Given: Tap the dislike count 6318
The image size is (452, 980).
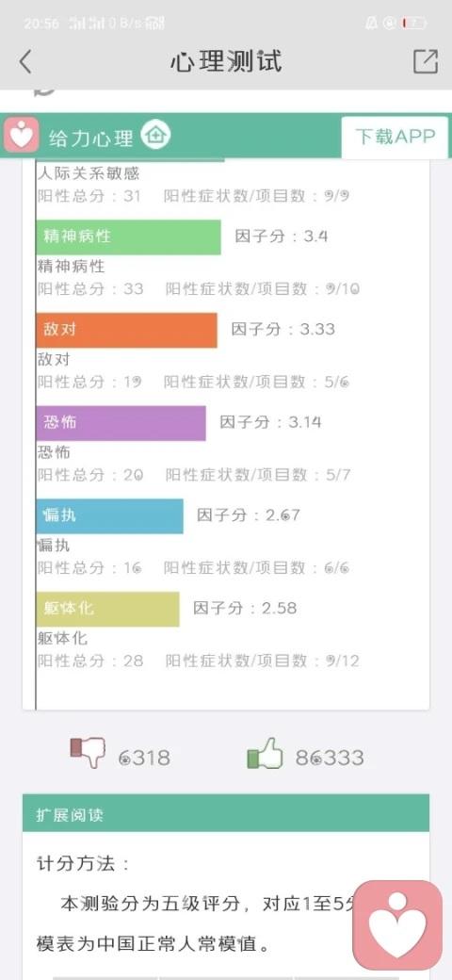Looking at the screenshot, I should (x=144, y=758).
